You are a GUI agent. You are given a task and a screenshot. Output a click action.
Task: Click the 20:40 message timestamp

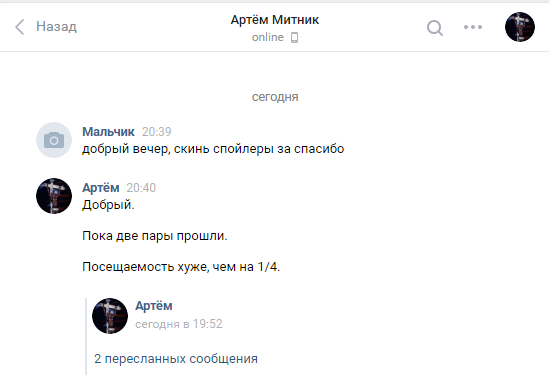pyautogui.click(x=141, y=188)
